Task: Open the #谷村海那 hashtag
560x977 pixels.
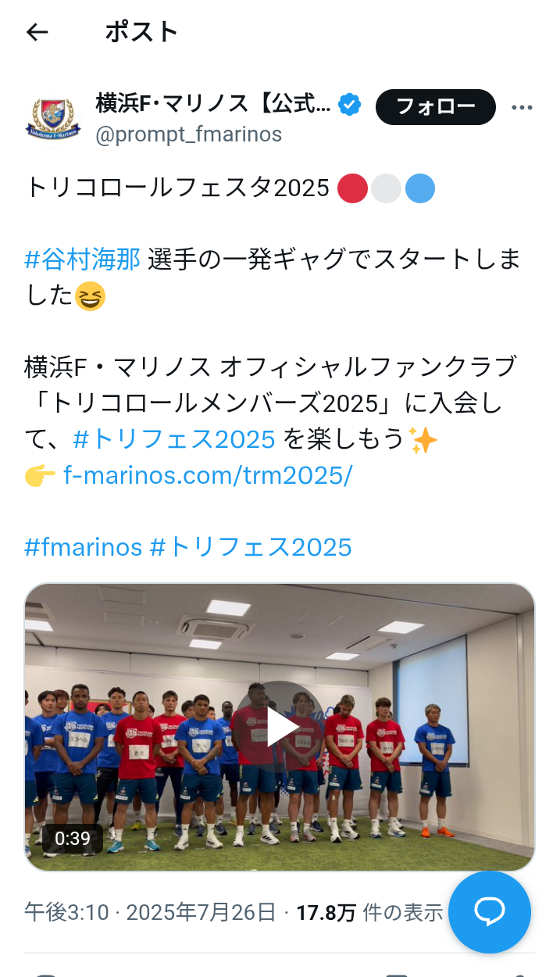Action: click(x=83, y=259)
